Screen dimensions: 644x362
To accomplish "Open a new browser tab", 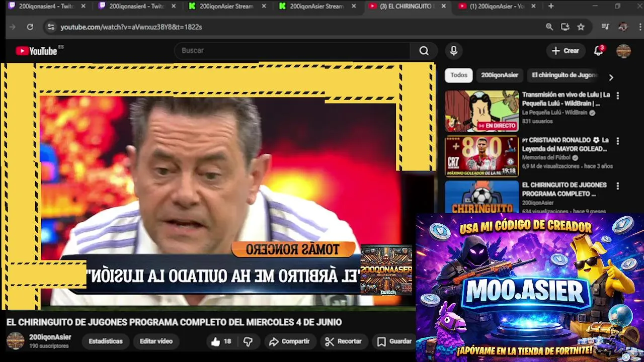I will tap(551, 6).
